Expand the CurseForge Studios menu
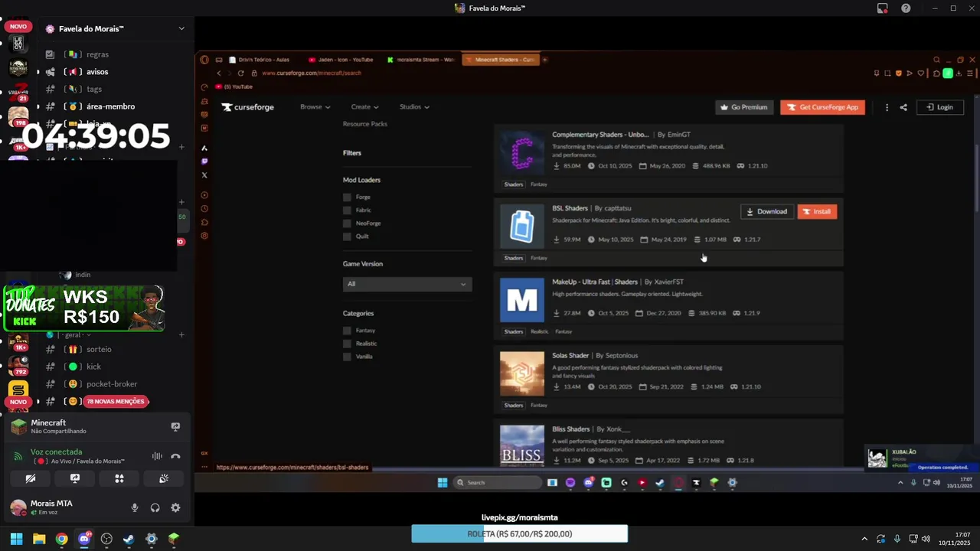 tap(414, 107)
